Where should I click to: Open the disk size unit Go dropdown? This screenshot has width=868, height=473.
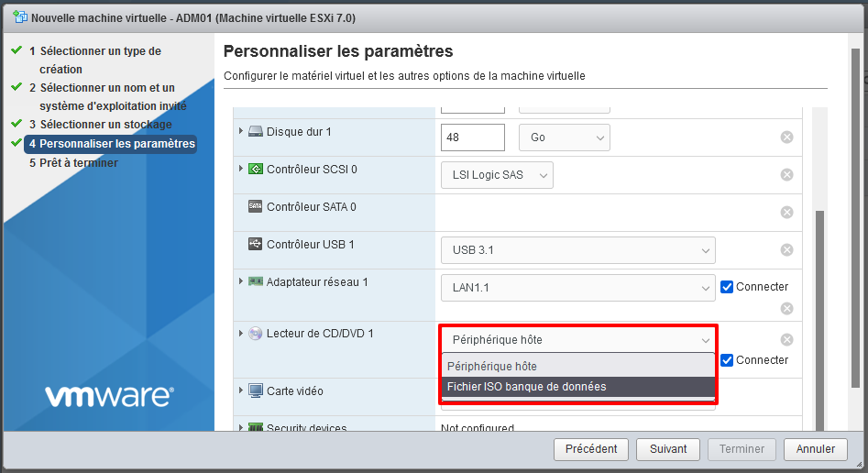[x=564, y=137]
